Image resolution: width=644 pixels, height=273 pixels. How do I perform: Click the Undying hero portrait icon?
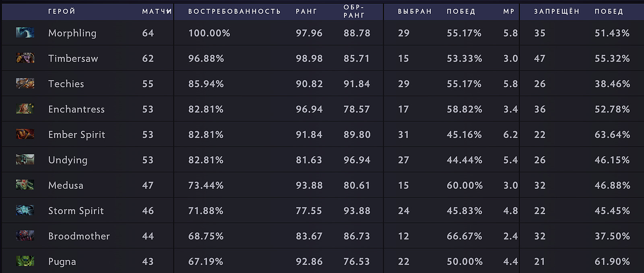coord(25,159)
